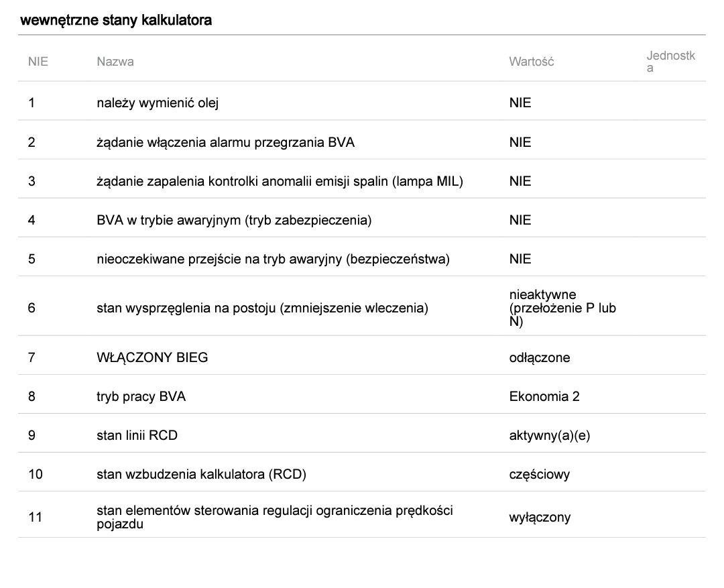Select the MIL lamp request row

click(280, 181)
